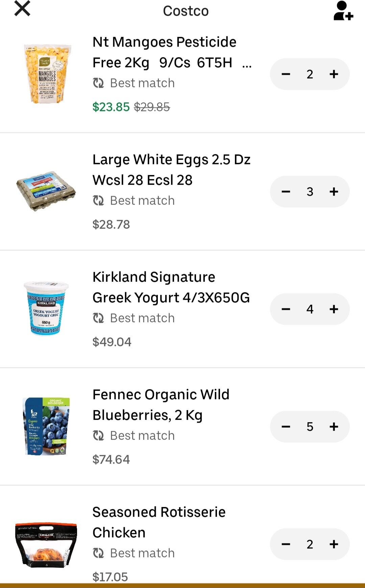
Task: Open the add person icon next to Costco
Action: (344, 10)
